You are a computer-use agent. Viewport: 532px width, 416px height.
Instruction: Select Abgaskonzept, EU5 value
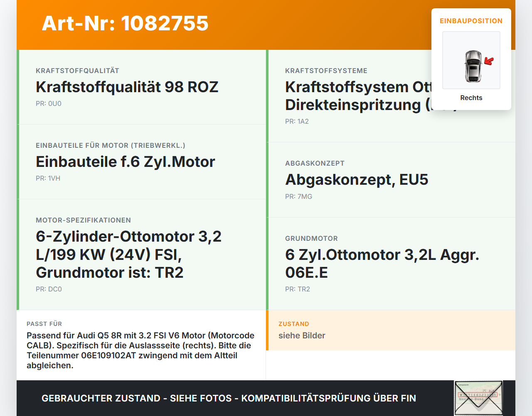tap(357, 180)
